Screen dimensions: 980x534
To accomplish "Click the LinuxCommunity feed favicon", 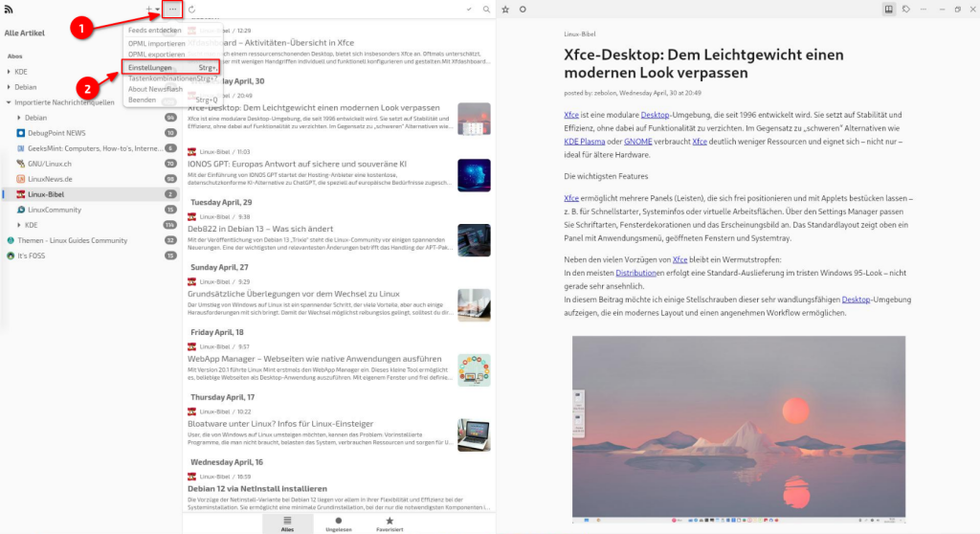I will 21,210.
